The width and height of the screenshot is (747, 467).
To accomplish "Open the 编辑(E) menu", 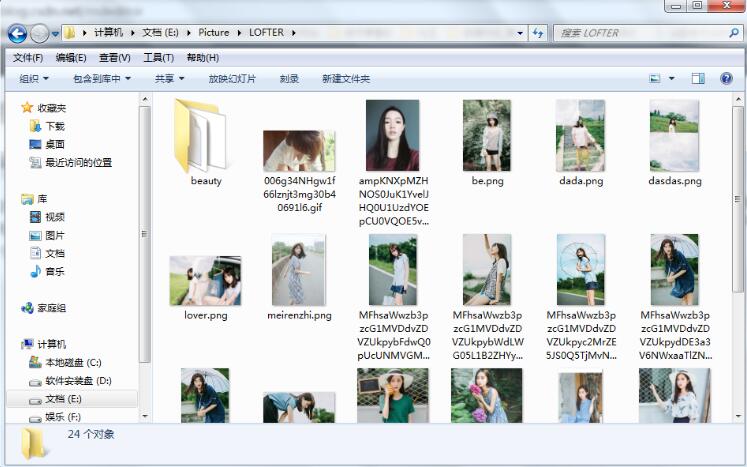I will 71,58.
